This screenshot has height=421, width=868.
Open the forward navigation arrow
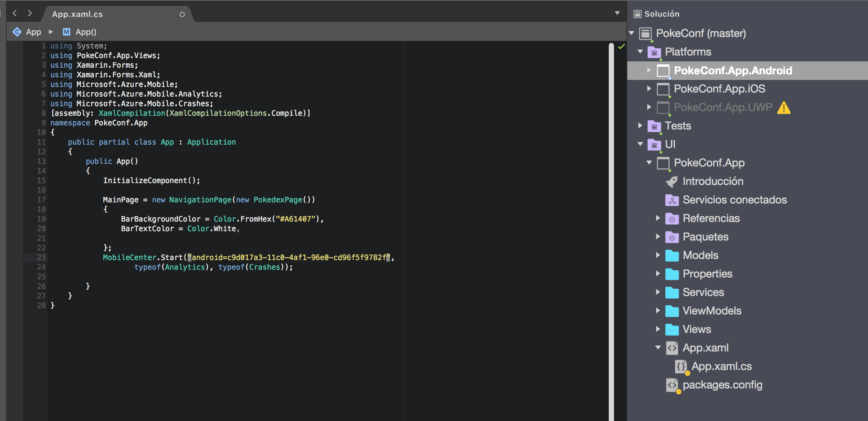pos(30,13)
